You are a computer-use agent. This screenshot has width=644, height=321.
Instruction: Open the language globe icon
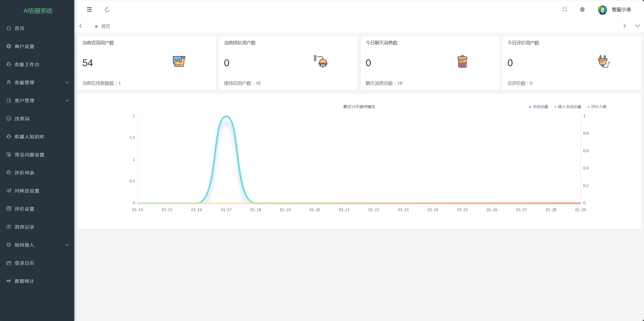[x=582, y=10]
